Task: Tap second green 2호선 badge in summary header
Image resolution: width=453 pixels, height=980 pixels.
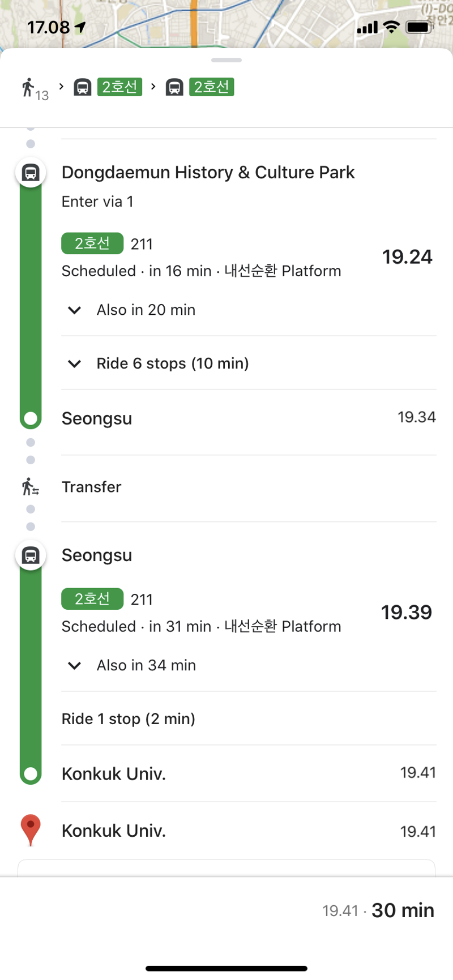Action: coord(211,87)
